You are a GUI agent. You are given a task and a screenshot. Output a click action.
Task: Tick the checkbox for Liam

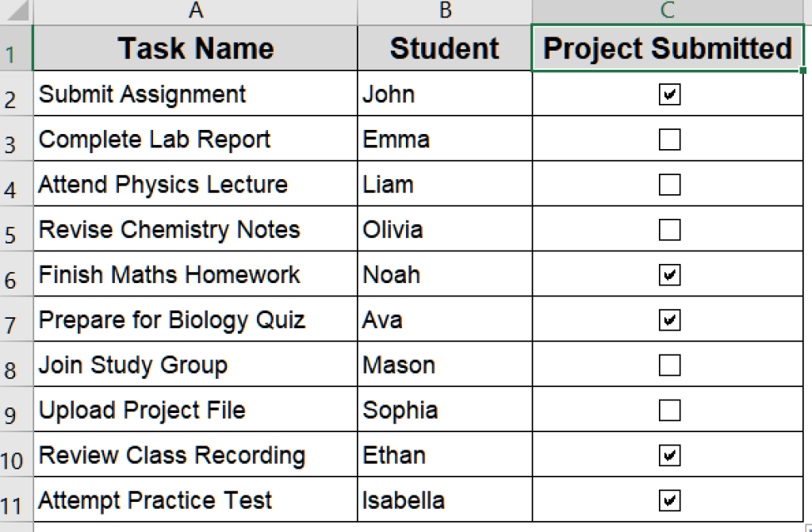coord(669,186)
